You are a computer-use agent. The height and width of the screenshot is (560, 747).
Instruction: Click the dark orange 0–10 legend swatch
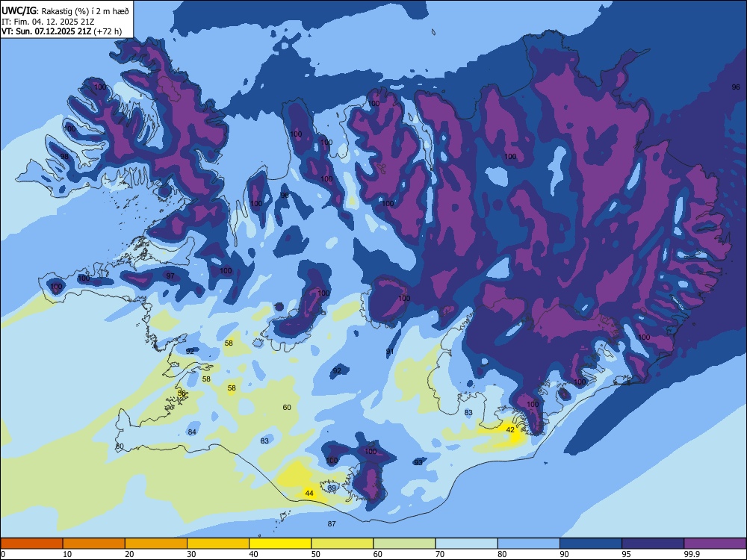point(32,544)
